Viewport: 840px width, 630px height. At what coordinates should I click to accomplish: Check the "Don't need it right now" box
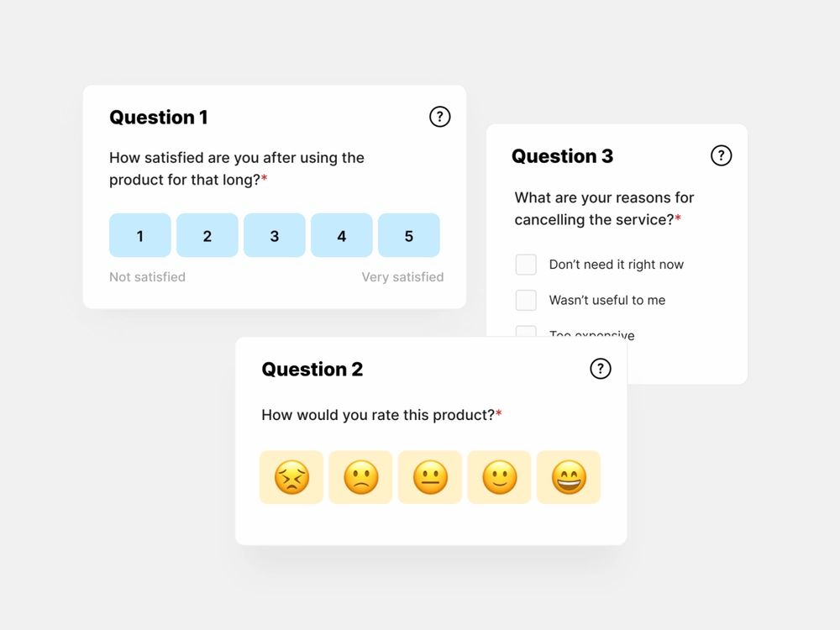coord(526,265)
